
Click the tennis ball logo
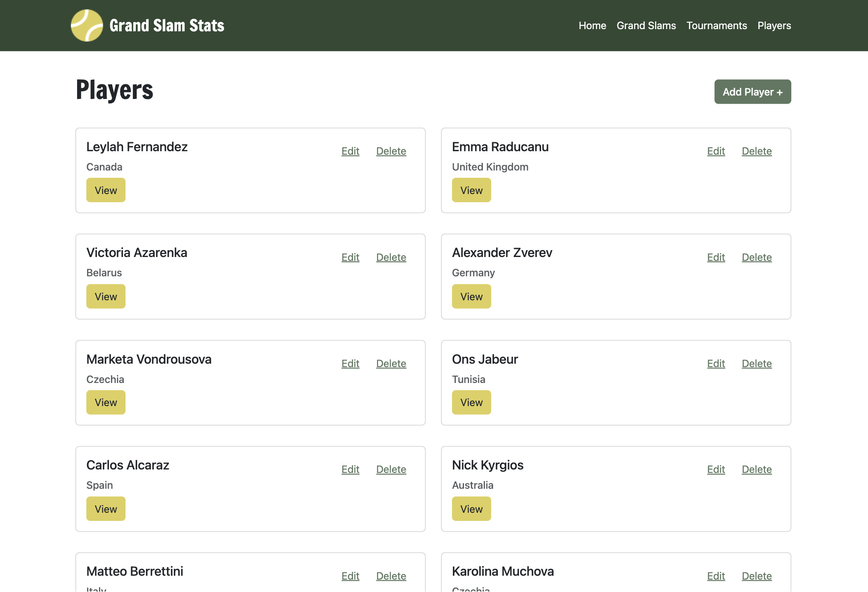pyautogui.click(x=87, y=25)
